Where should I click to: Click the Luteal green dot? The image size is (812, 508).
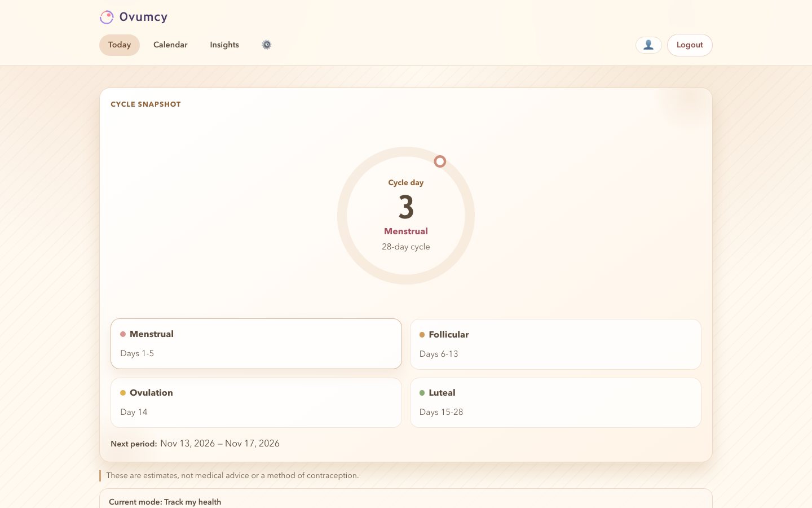422,393
